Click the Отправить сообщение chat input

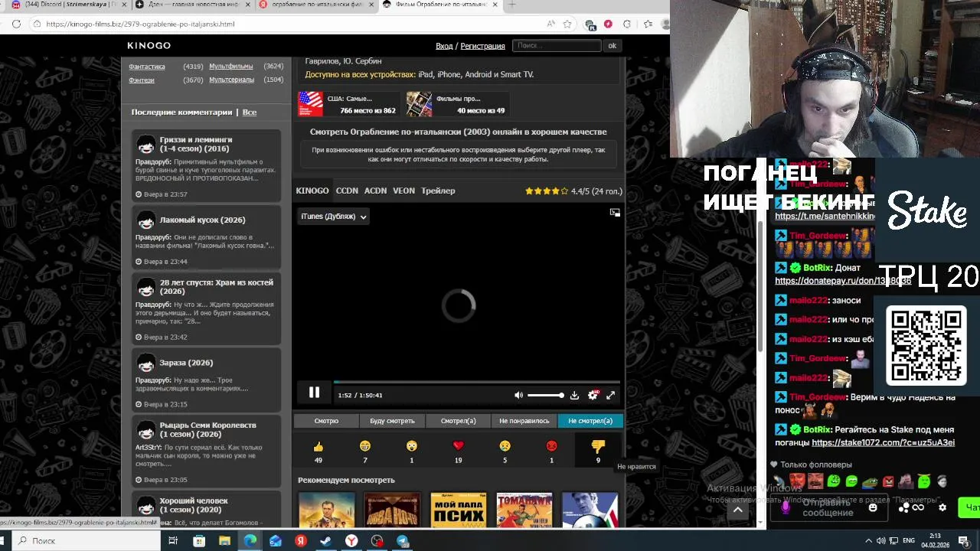tap(828, 507)
